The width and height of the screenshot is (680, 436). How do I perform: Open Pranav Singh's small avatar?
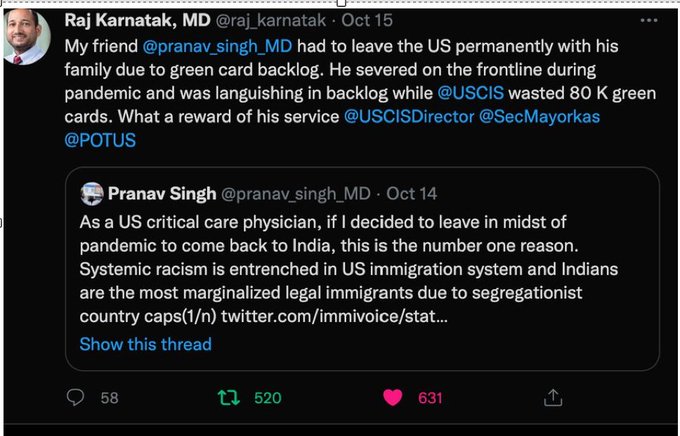point(91,193)
